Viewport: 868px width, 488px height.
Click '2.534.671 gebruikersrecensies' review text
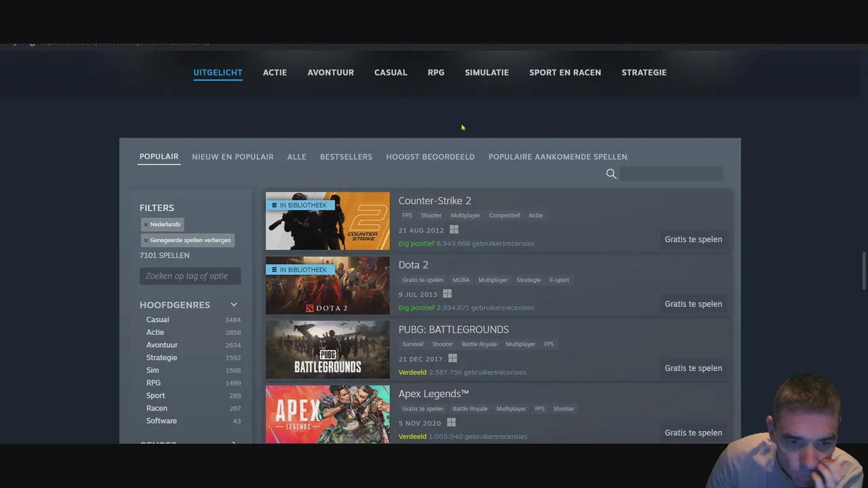pyautogui.click(x=486, y=308)
